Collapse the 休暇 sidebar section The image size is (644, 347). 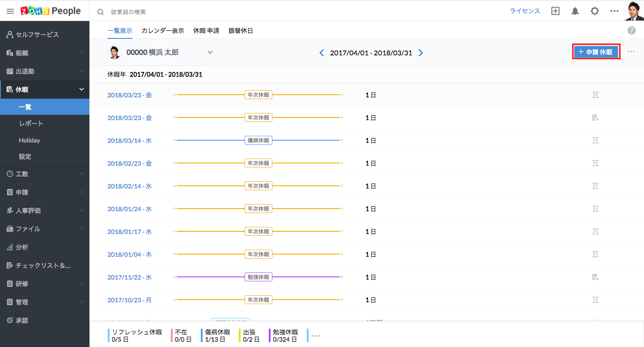pos(81,89)
